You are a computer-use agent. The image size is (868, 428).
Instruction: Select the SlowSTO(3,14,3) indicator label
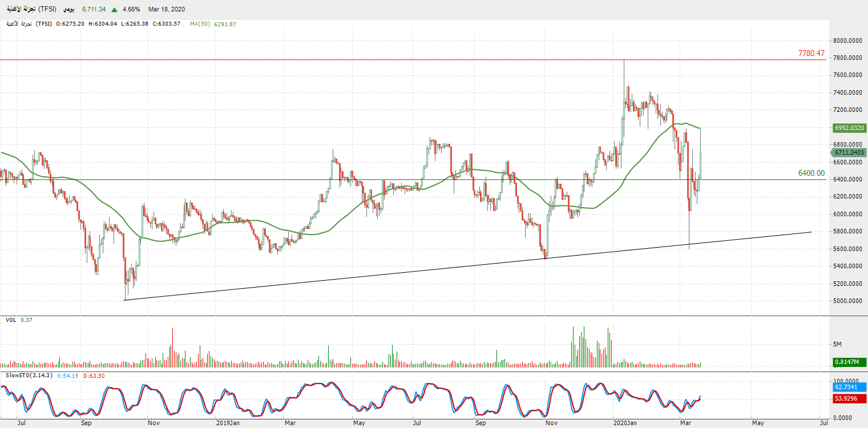point(29,375)
